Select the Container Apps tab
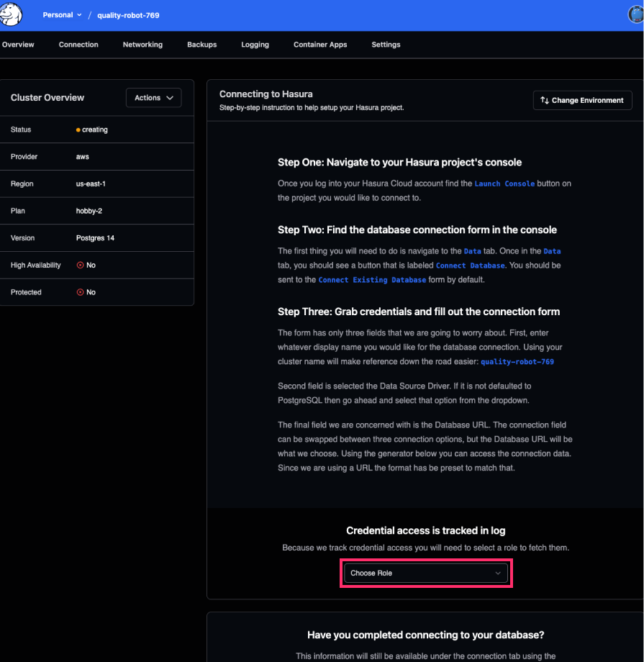This screenshot has width=644, height=662. 319,44
